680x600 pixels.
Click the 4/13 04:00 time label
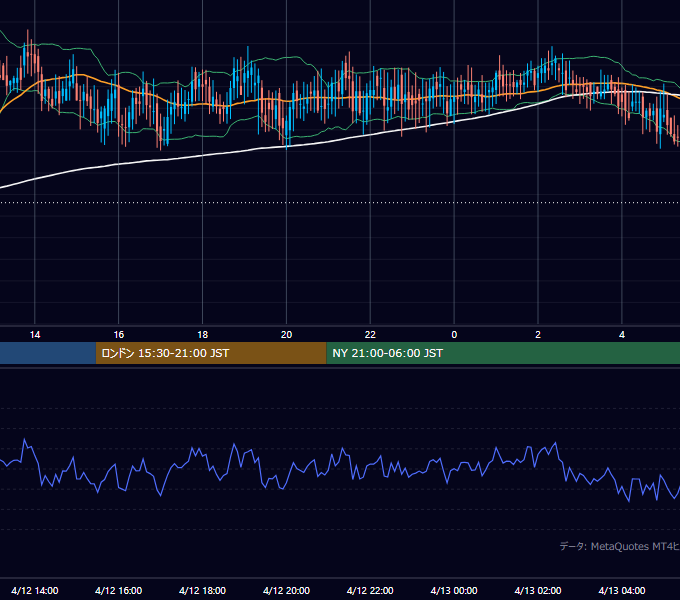(x=622, y=590)
